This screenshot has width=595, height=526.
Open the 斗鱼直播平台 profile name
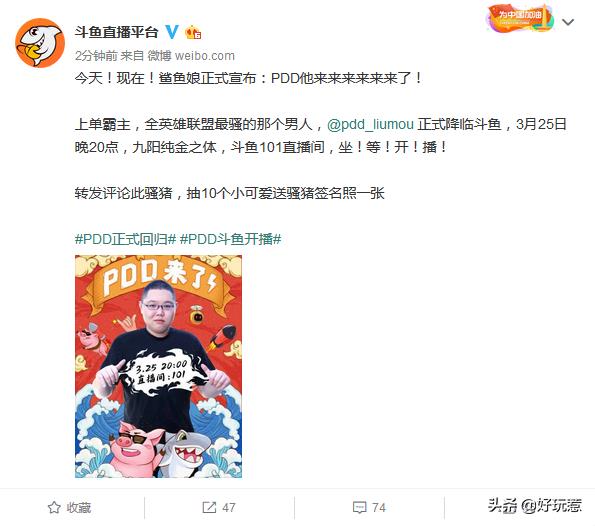[x=116, y=32]
